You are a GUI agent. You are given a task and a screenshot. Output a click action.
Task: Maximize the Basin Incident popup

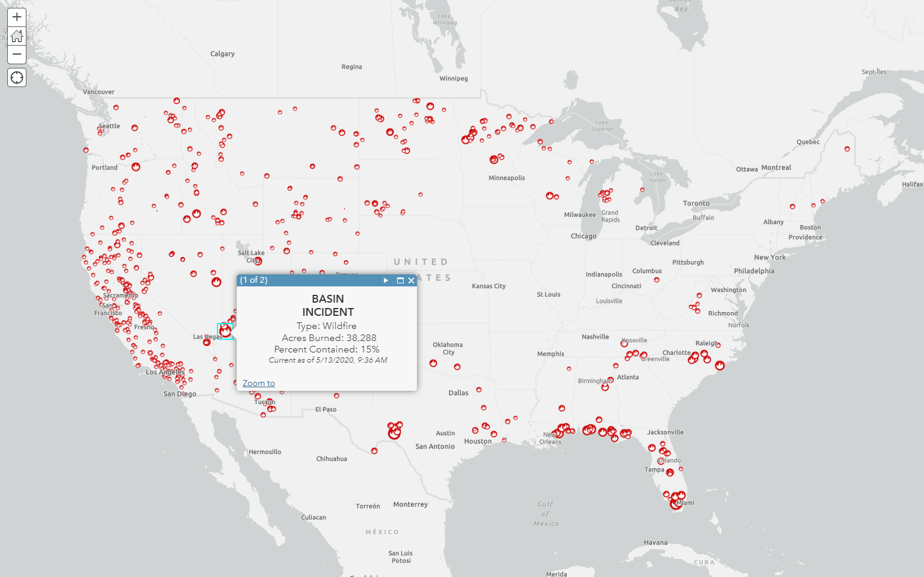coord(400,280)
